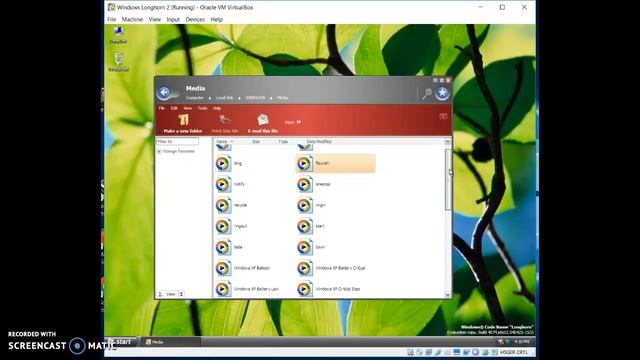640x360 pixels.
Task: Go back with the blue Back arrow
Action: [x=164, y=93]
